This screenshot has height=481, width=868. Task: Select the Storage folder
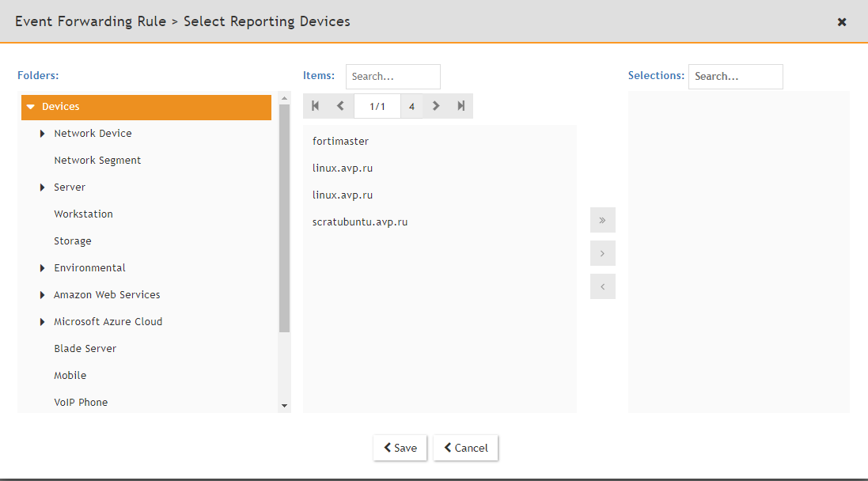72,240
